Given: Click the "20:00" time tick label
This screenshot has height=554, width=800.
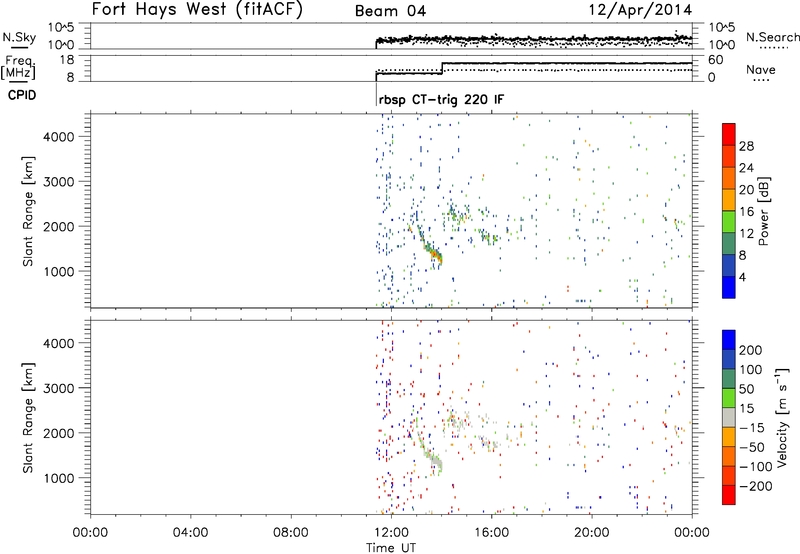Looking at the screenshot, I should pos(592,533).
